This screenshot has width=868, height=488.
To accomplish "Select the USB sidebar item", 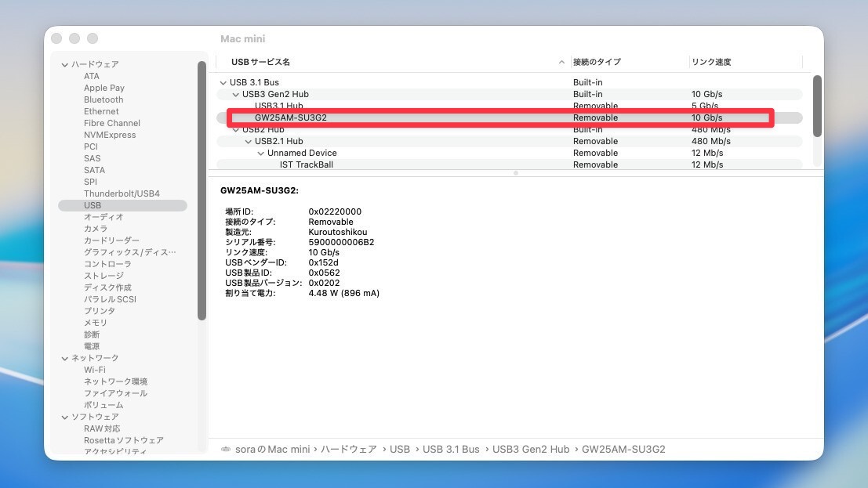I will pyautogui.click(x=122, y=205).
